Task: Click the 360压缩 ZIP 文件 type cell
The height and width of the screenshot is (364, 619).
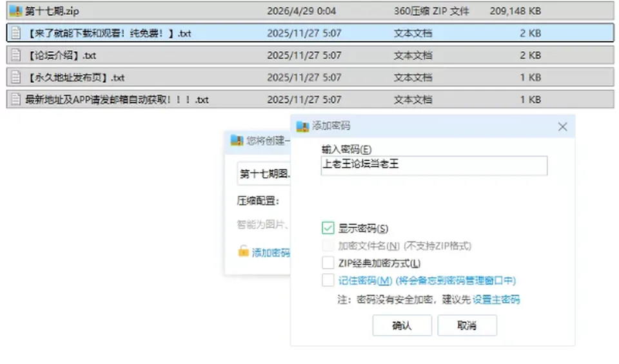Action: (431, 11)
